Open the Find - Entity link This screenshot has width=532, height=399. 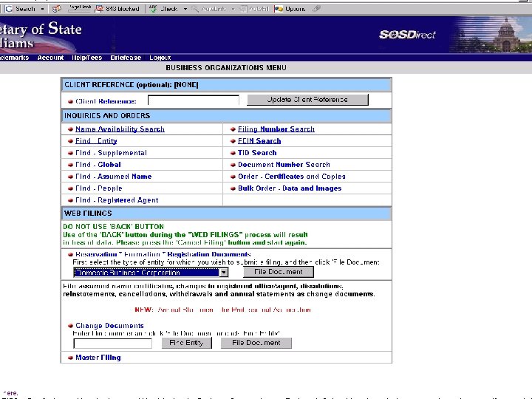96,141
